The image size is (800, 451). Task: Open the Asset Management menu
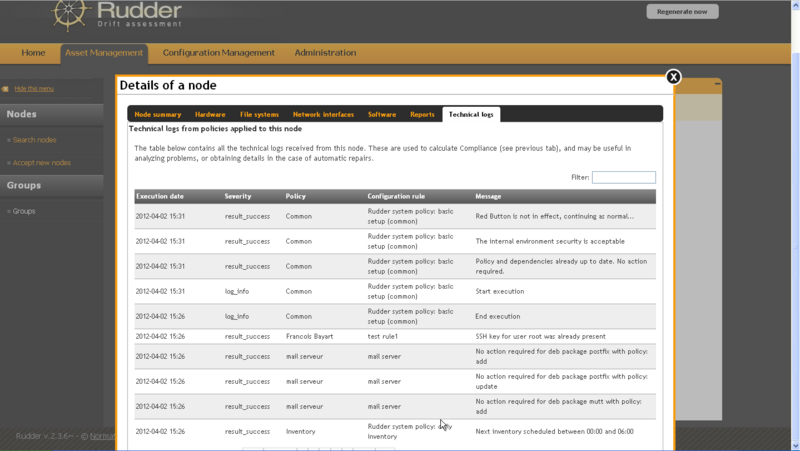pyautogui.click(x=104, y=53)
